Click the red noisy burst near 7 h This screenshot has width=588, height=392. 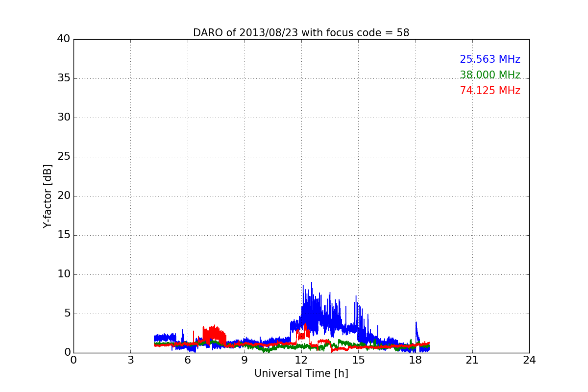click(x=215, y=335)
